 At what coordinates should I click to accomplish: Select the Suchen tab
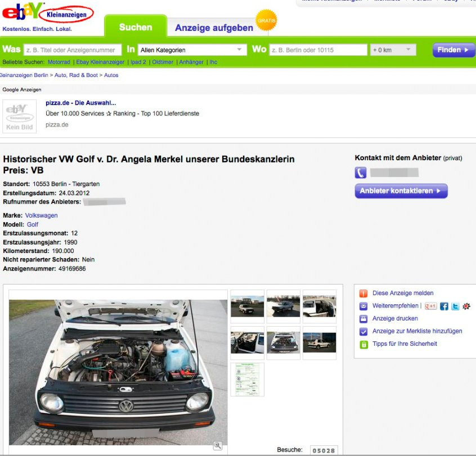pos(136,27)
